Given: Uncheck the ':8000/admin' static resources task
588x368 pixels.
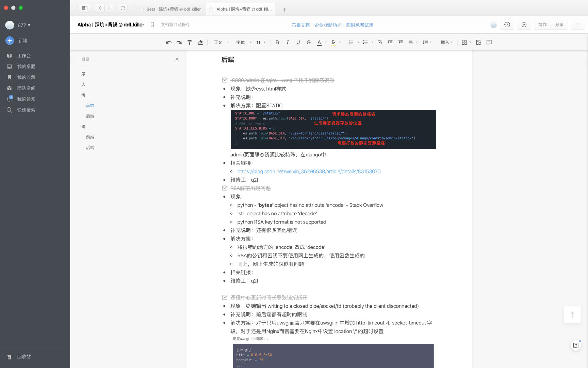Looking at the screenshot, I should [x=225, y=80].
